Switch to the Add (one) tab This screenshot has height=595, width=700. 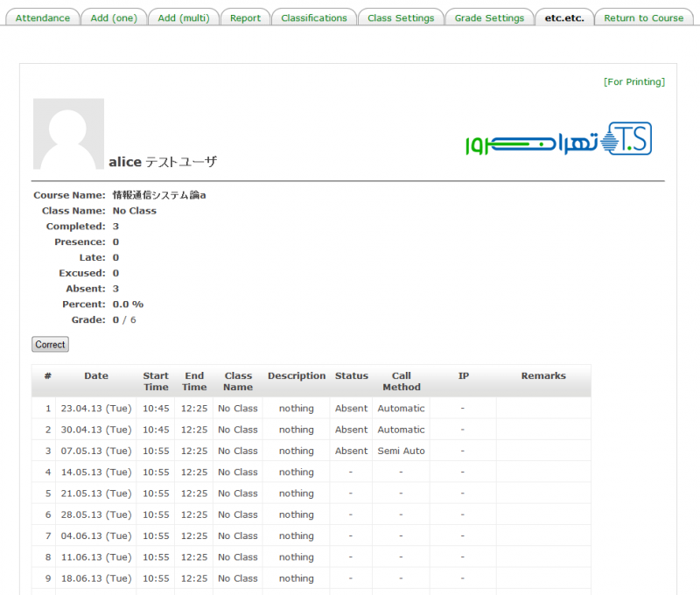[113, 17]
